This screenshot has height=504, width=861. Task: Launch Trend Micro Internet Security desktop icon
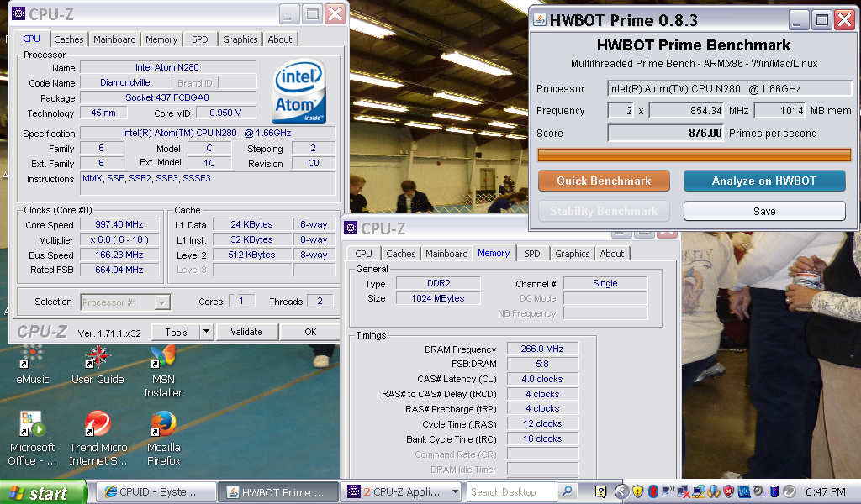pyautogui.click(x=98, y=438)
